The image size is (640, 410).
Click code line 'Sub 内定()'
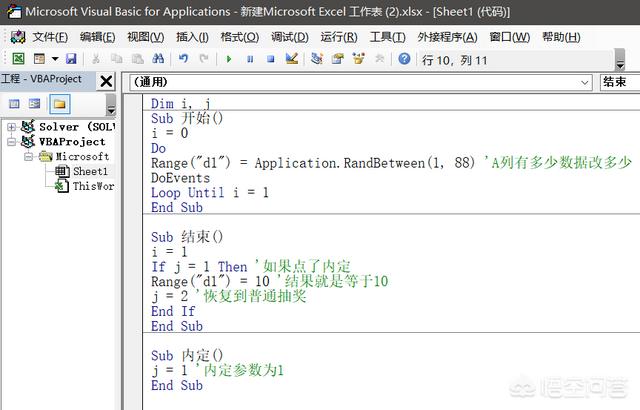(x=187, y=356)
